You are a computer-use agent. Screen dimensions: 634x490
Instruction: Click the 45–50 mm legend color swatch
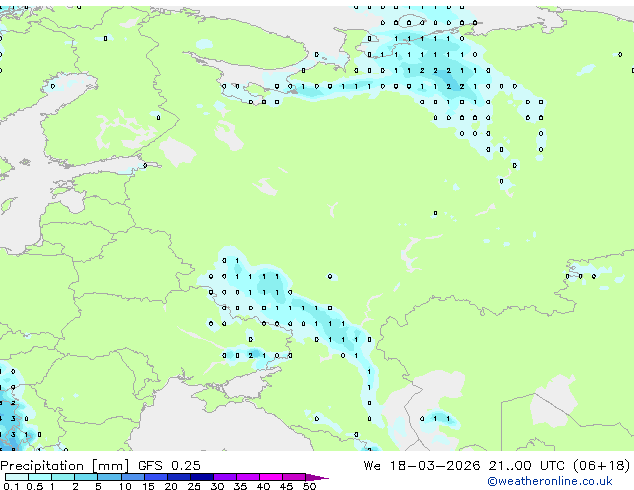(294, 477)
